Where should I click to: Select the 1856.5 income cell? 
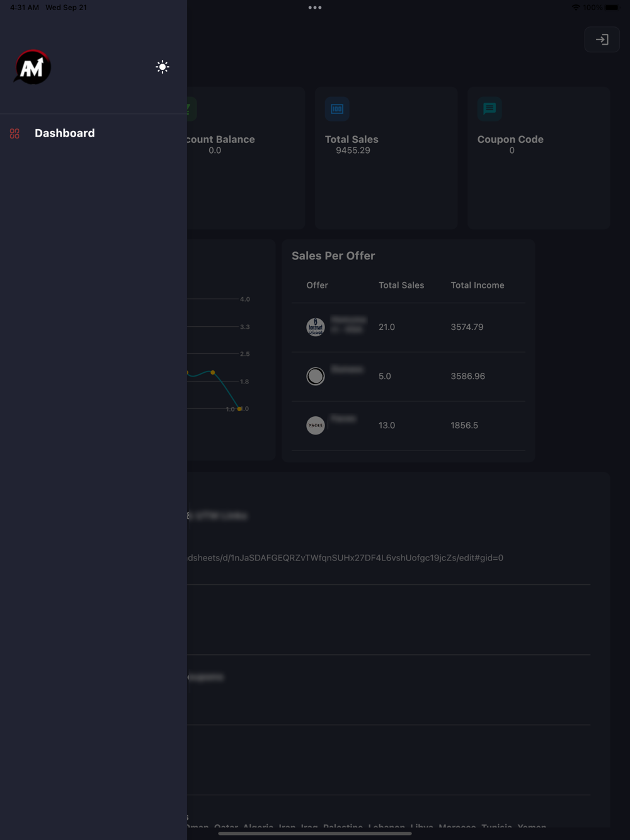pyautogui.click(x=464, y=425)
